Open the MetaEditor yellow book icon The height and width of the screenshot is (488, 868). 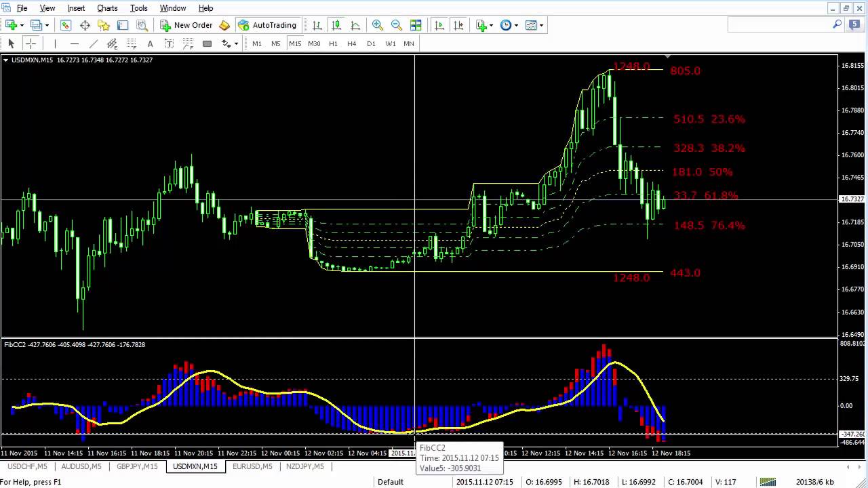pyautogui.click(x=224, y=25)
